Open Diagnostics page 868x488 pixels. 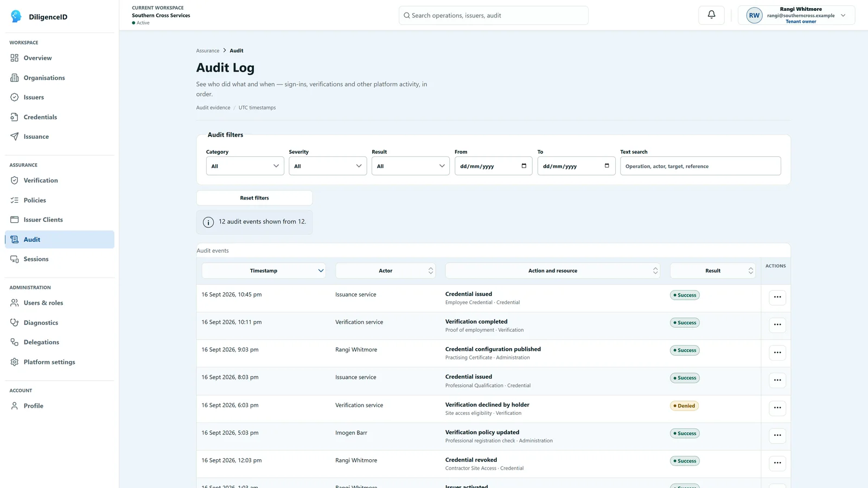click(x=60, y=323)
